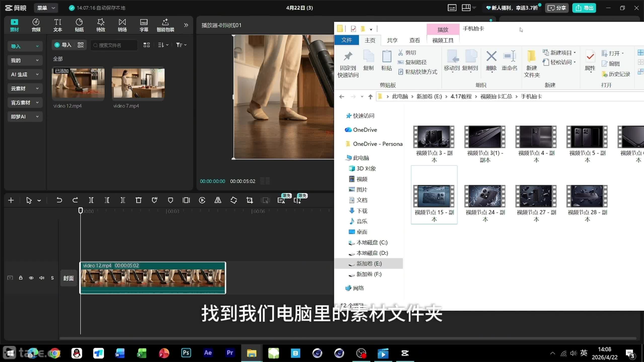Click the delete clip trash icon

[x=139, y=200]
